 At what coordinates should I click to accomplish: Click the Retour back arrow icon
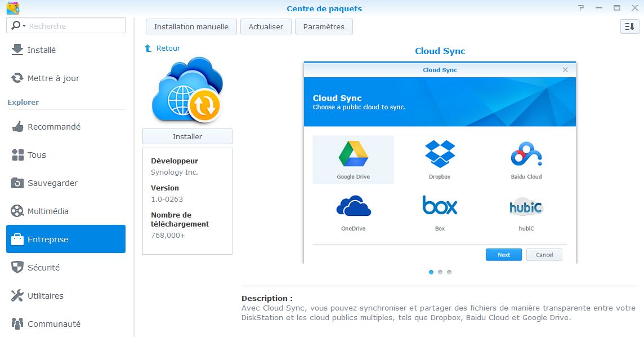(x=148, y=48)
